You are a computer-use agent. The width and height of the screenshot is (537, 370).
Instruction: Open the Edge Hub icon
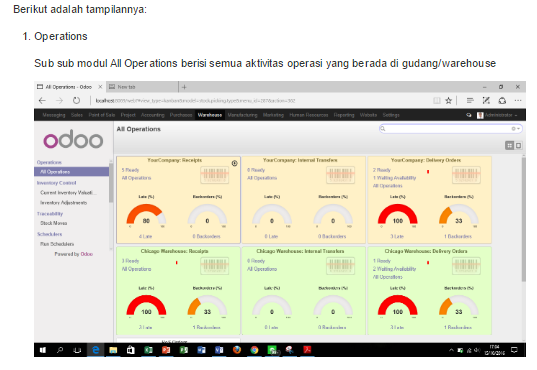[x=470, y=100]
